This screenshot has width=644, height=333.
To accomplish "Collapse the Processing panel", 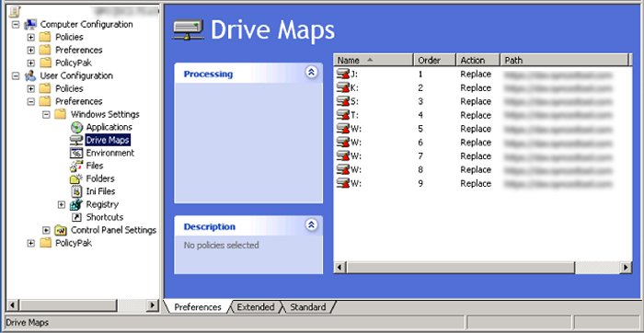I will tap(311, 73).
